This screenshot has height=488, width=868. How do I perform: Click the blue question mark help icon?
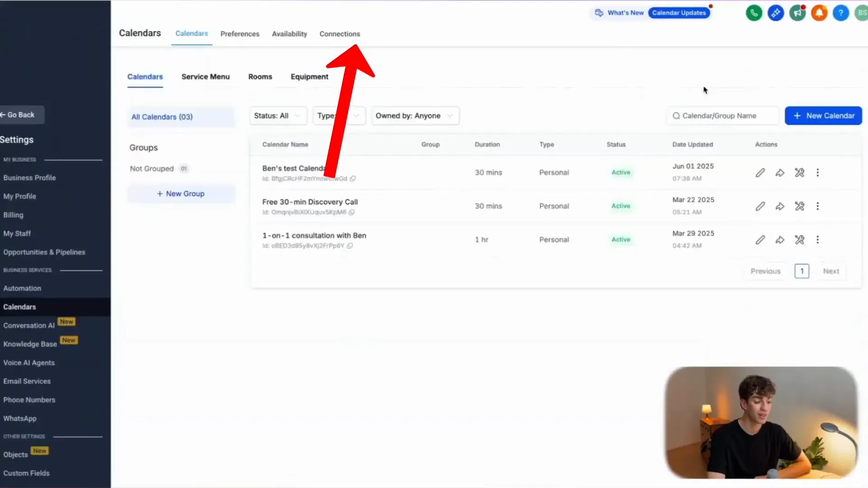pos(841,13)
